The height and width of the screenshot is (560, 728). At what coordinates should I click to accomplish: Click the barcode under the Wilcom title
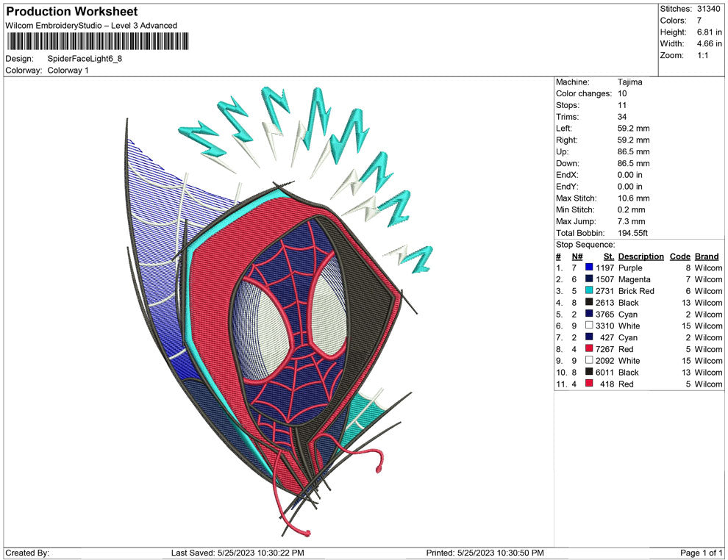tap(98, 41)
